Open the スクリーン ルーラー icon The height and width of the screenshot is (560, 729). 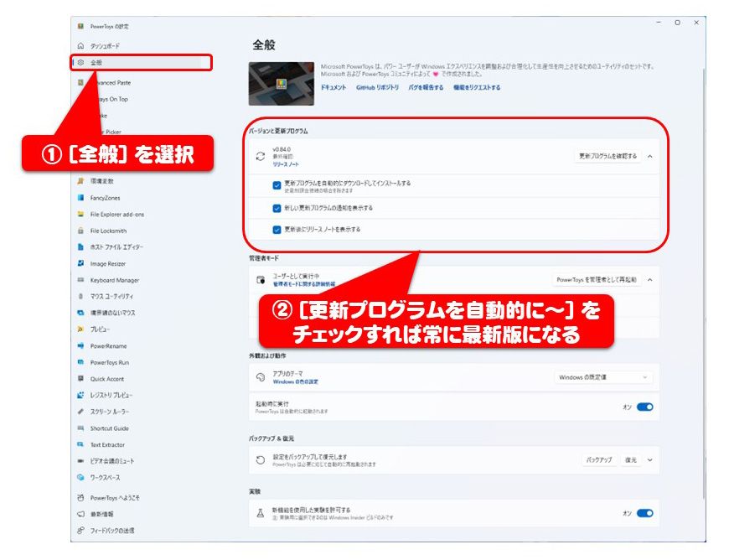[x=81, y=412]
